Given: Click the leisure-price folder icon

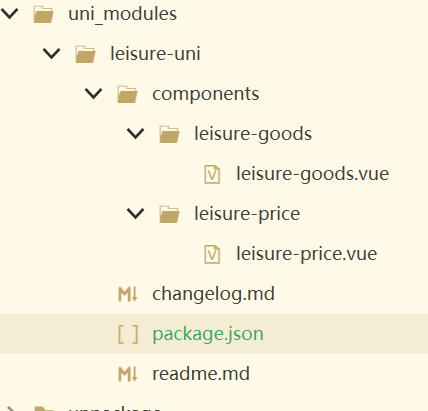Looking at the screenshot, I should [169, 215].
